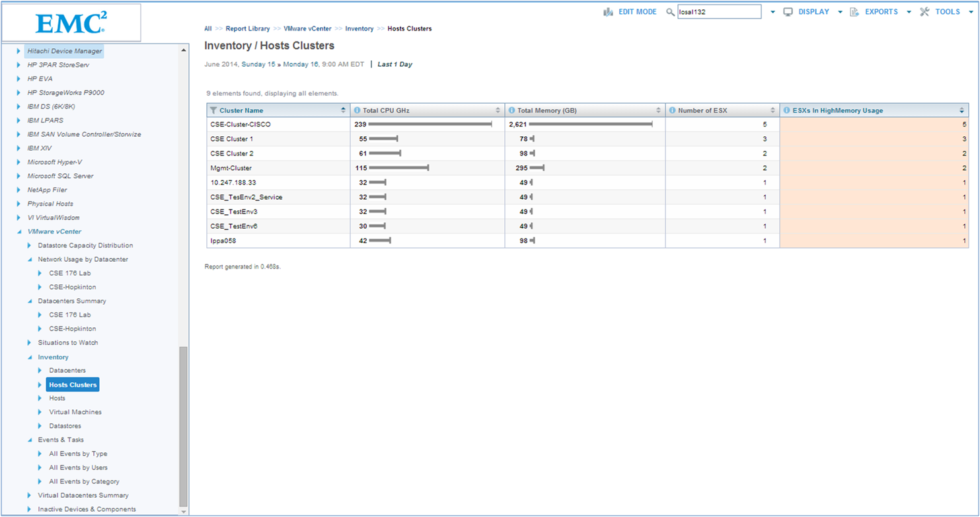Viewport: 980px width, 517px height.
Task: Click the Display monitor icon
Action: 788,12
